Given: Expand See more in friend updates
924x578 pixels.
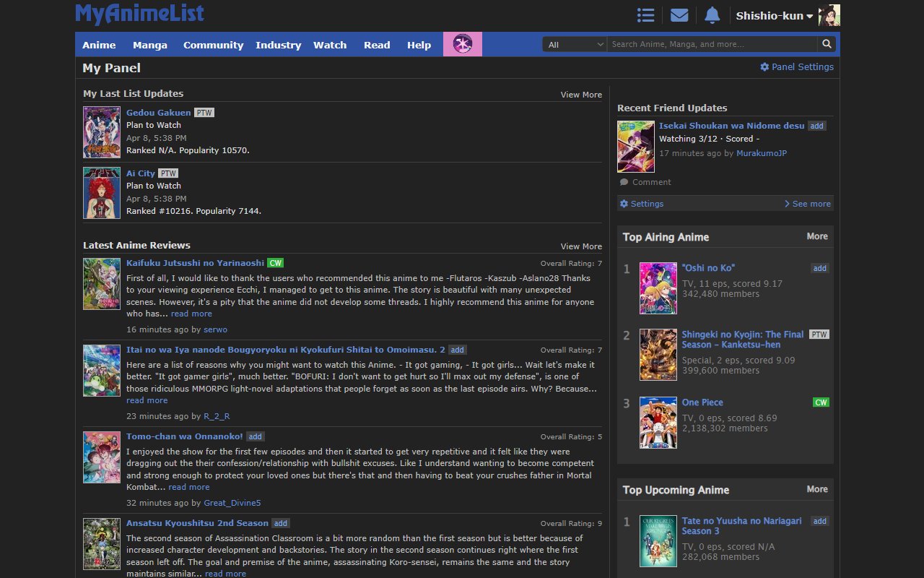Looking at the screenshot, I should (810, 204).
